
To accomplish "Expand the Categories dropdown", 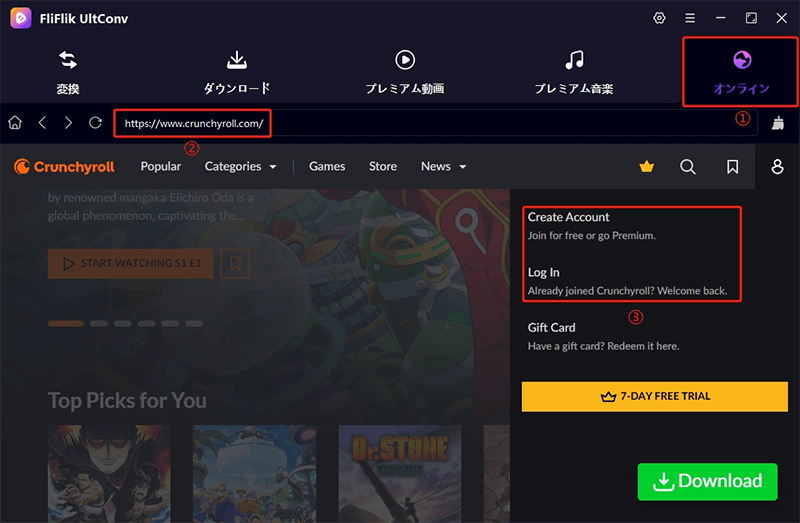I will tap(240, 166).
